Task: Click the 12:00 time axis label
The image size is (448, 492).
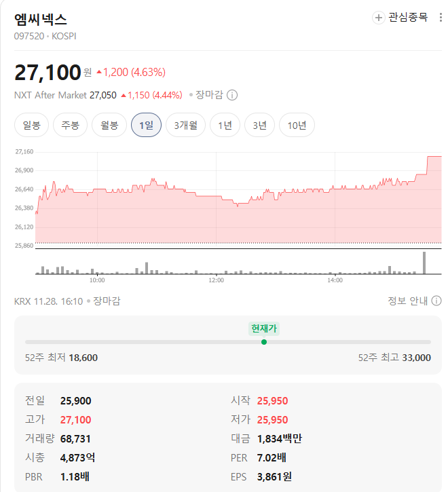Action: [x=216, y=280]
